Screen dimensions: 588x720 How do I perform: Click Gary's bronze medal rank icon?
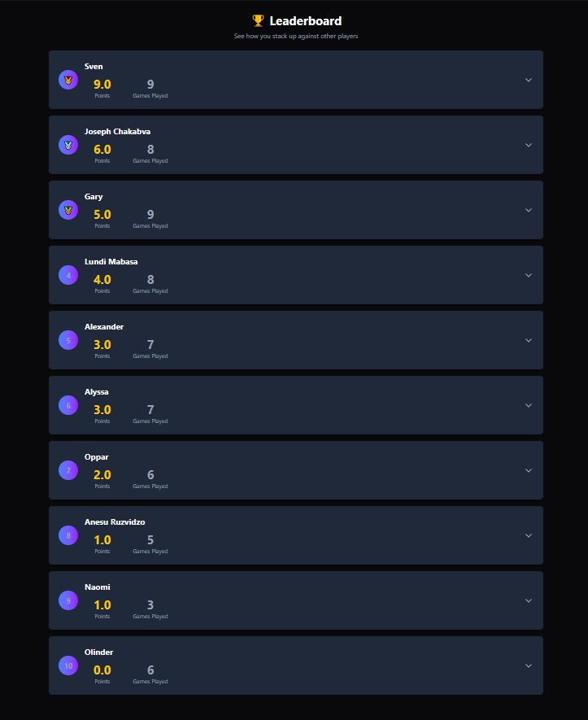point(68,211)
